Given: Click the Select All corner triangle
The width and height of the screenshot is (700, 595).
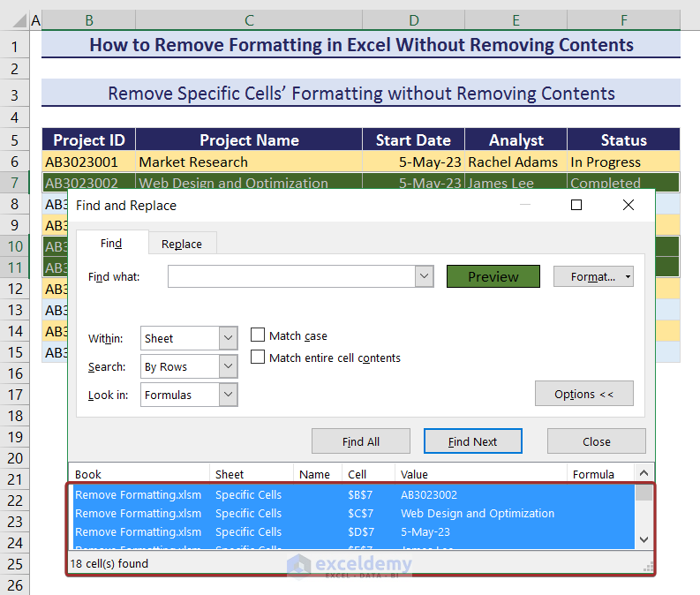Looking at the screenshot, I should coord(19,20).
